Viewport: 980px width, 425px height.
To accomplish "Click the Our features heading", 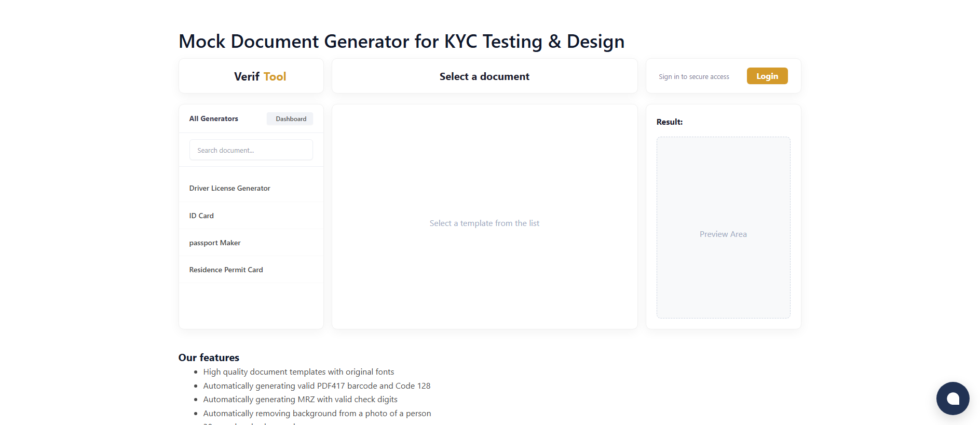I will [209, 357].
